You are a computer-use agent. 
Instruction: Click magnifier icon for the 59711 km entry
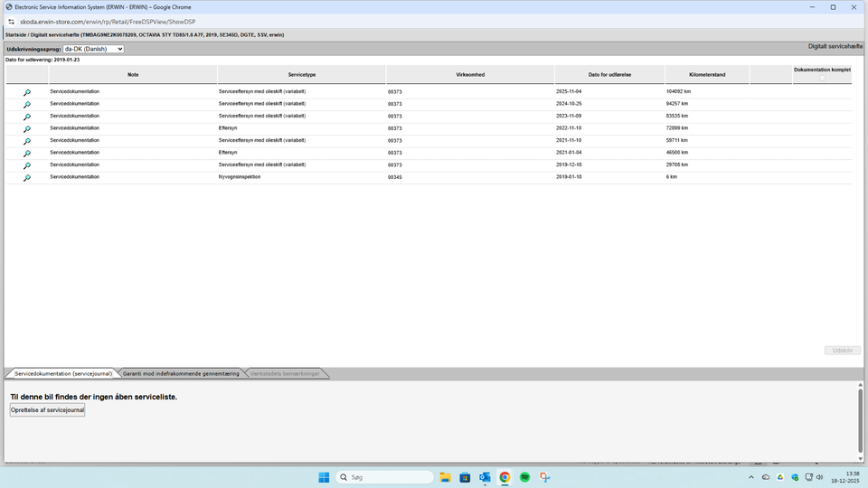click(27, 141)
